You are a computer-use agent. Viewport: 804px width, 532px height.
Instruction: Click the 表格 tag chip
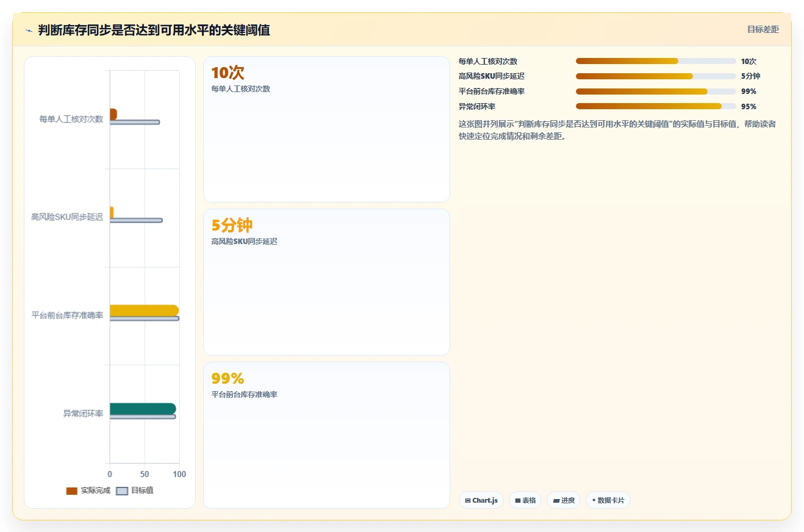coord(525,500)
